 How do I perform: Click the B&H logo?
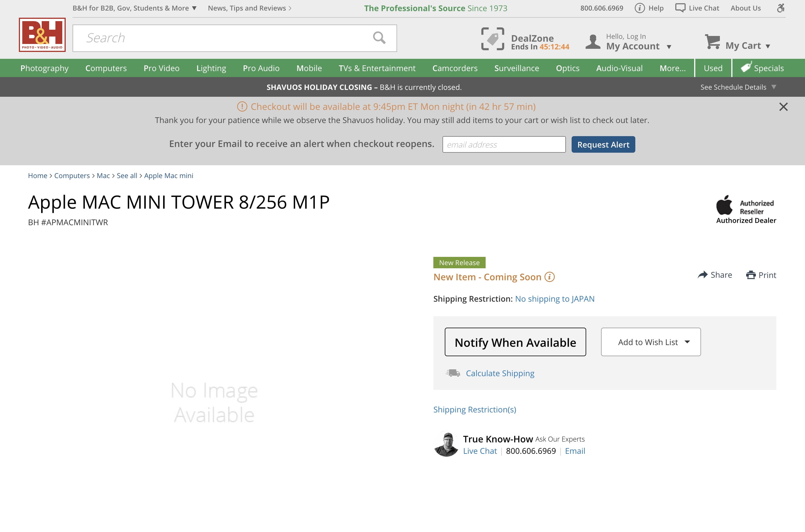pos(42,35)
